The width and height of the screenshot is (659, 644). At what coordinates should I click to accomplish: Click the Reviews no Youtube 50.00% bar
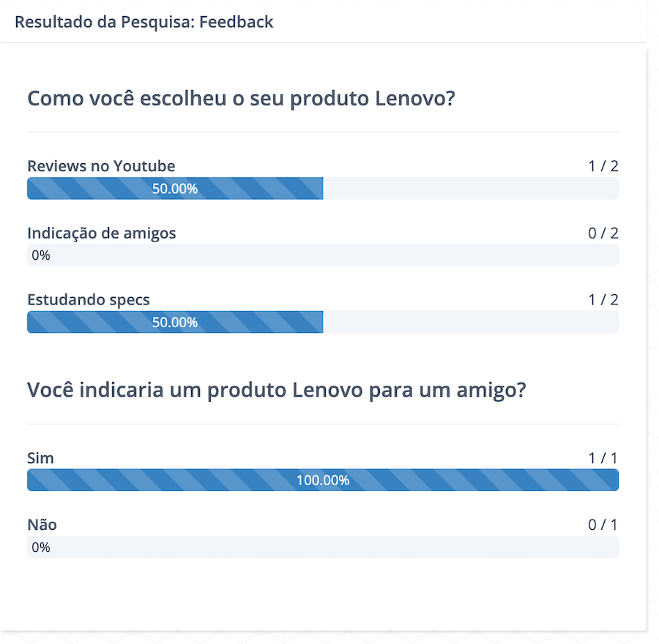point(175,188)
